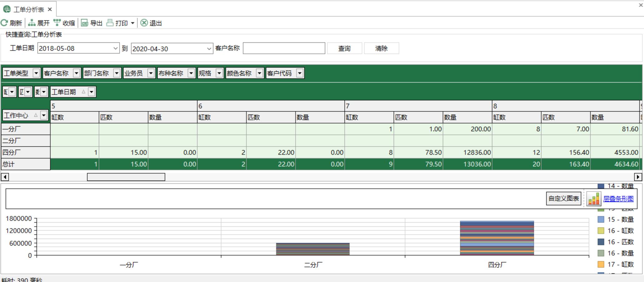Click the 四分厂 stacked bar in chart
Image resolution: width=644 pixels, height=282 pixels.
pyautogui.click(x=497, y=238)
